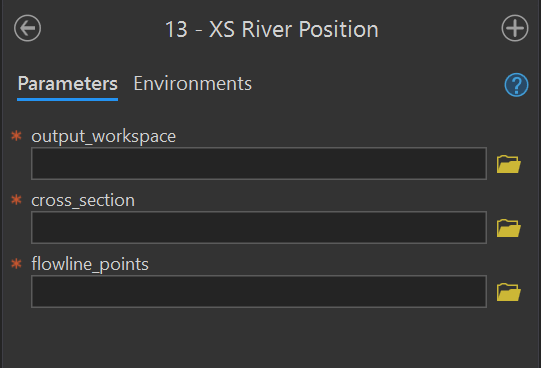Go back using the arrow icon
The image size is (541, 368).
[x=27, y=28]
